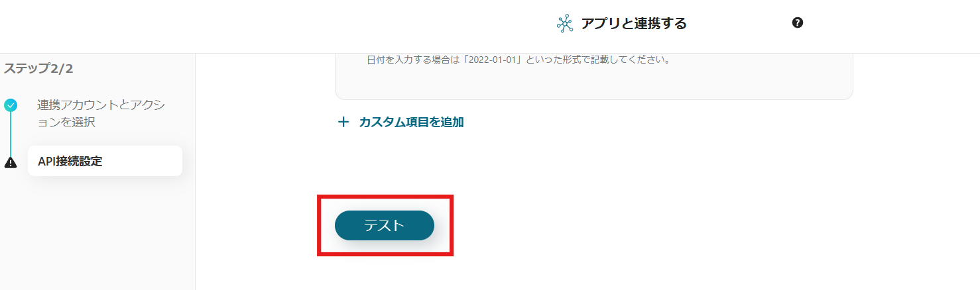Open the help question mark icon

(798, 23)
